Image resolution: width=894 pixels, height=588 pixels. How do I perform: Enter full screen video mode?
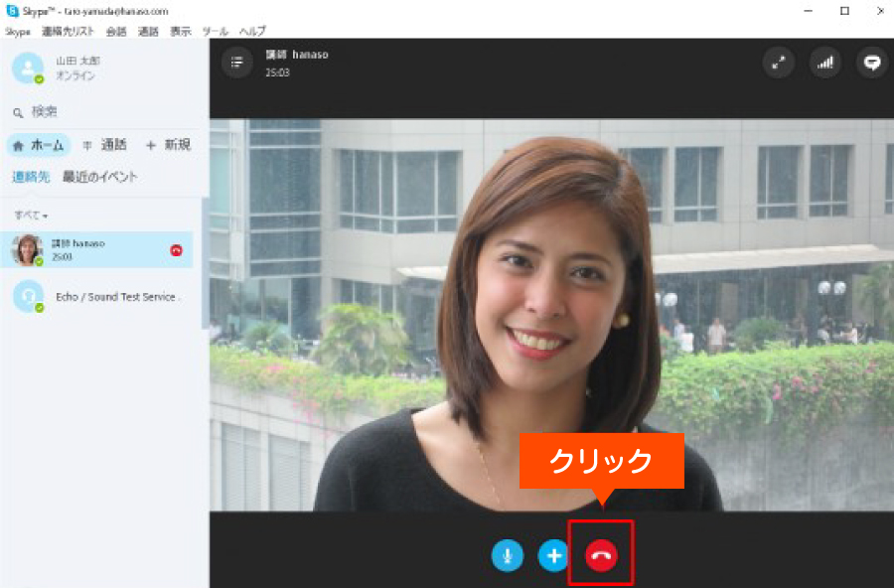(x=779, y=62)
